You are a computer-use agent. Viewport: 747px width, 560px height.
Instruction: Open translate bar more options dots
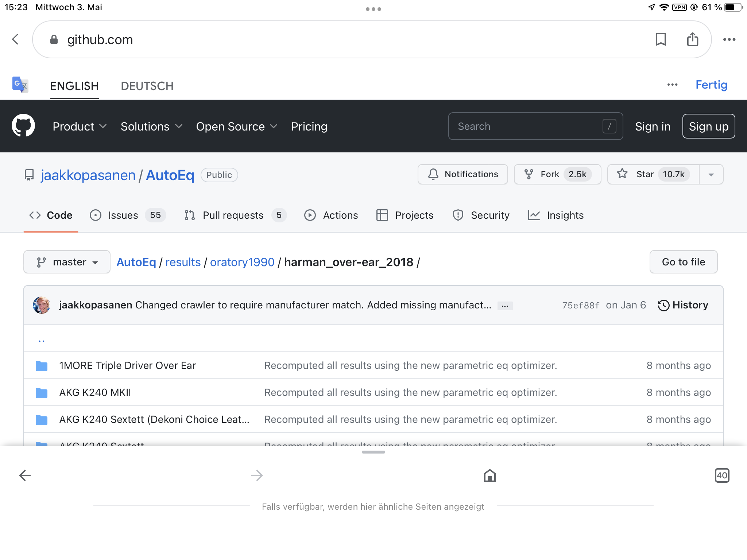click(672, 85)
